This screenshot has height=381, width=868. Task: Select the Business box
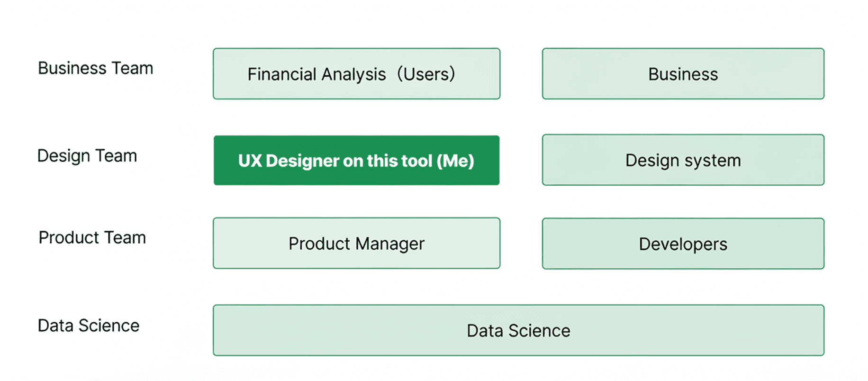[x=683, y=73]
